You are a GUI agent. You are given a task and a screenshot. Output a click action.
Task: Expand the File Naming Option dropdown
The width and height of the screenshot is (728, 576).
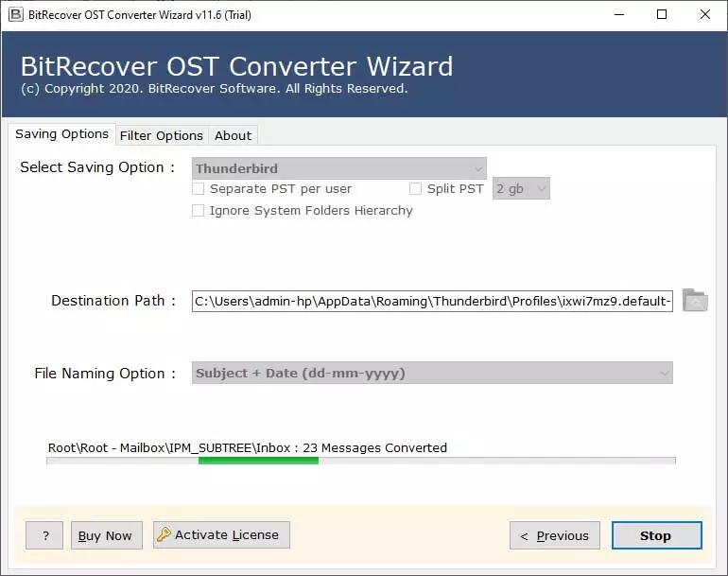pos(432,373)
